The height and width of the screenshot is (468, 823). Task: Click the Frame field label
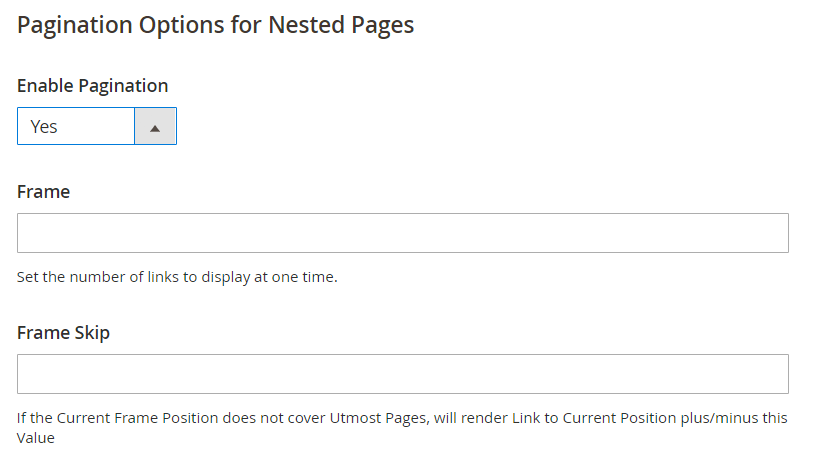click(43, 192)
